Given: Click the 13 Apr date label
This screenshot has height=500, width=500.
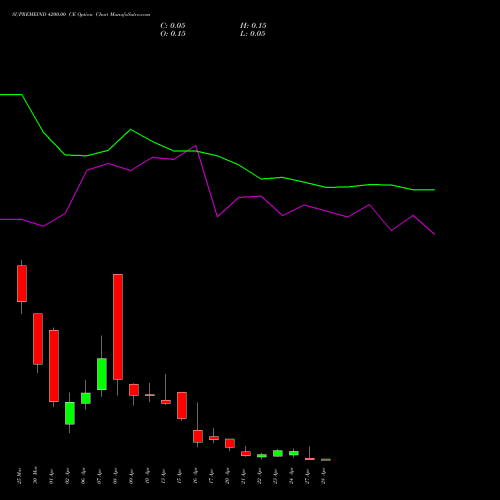Looking at the screenshot, I should pyautogui.click(x=163, y=476).
